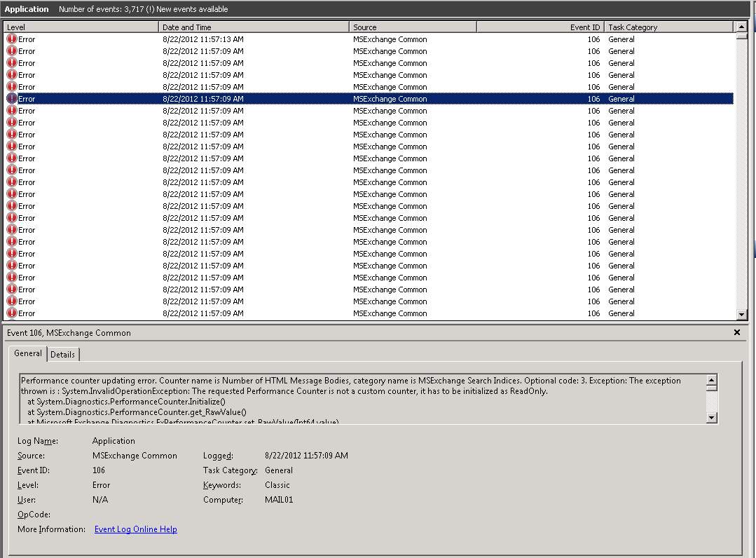This screenshot has height=558, width=756.
Task: Click the 'OpCode:' label
Action: 34,515
